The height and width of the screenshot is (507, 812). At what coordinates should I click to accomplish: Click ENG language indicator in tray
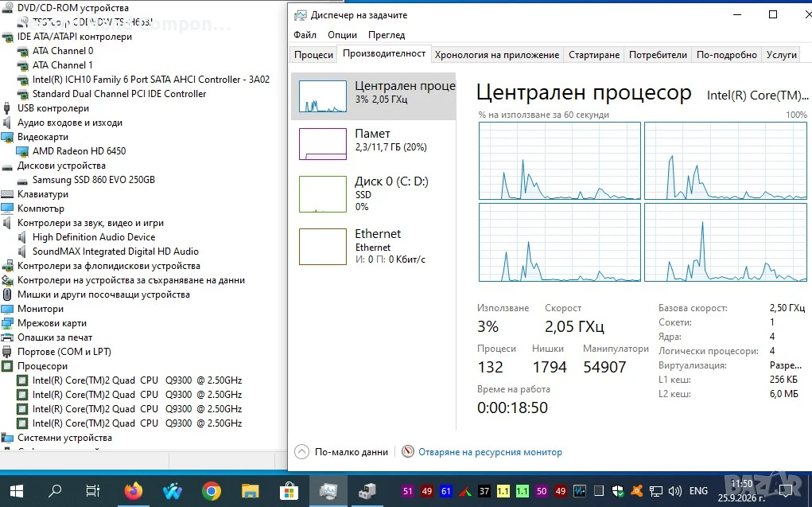pos(698,490)
